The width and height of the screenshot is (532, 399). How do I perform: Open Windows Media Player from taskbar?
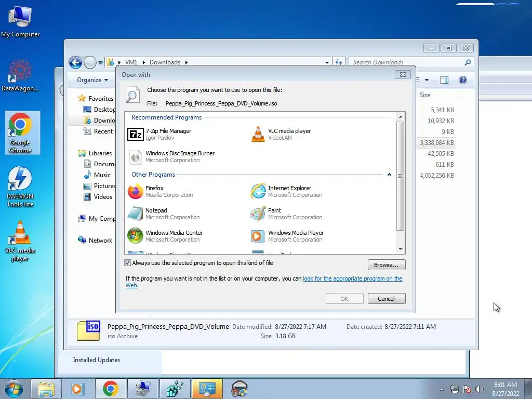[x=78, y=389]
